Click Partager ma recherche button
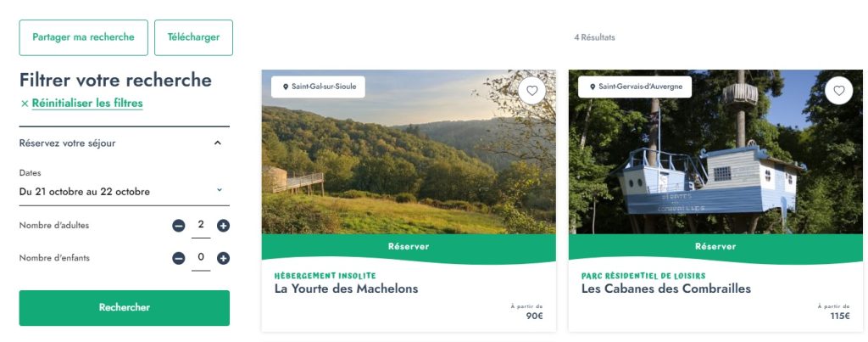 click(x=84, y=37)
